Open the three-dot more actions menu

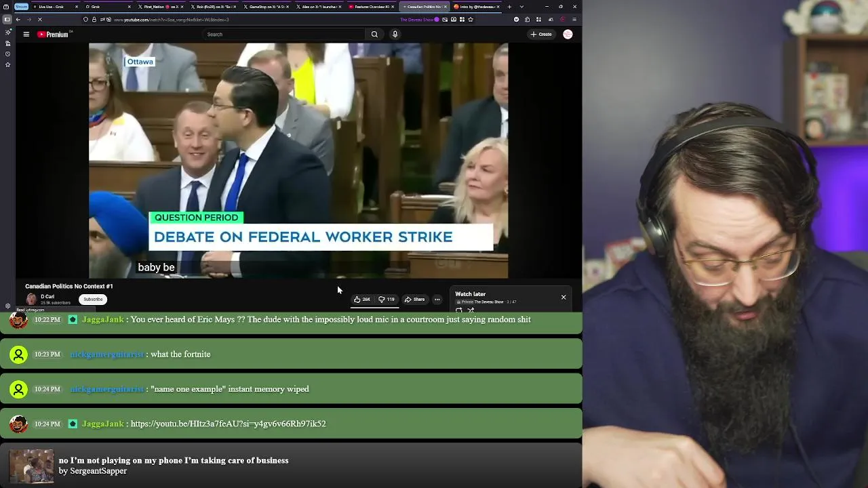coord(437,299)
